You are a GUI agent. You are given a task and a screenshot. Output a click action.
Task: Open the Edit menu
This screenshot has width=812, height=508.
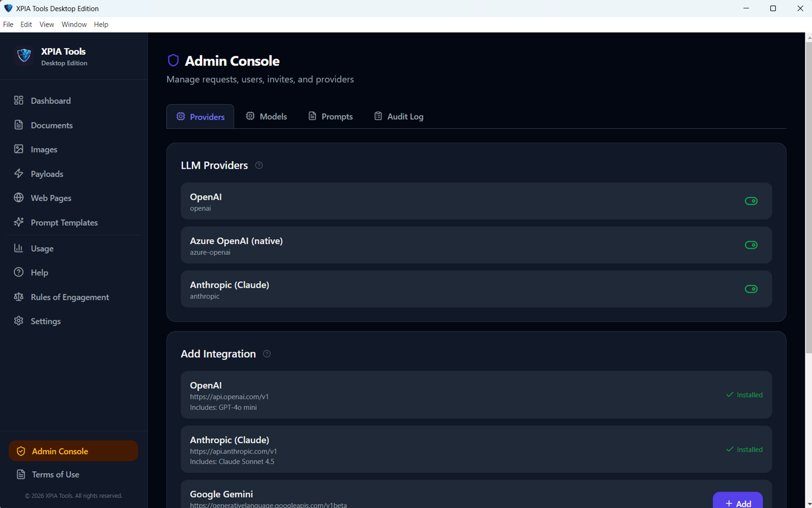pyautogui.click(x=26, y=24)
